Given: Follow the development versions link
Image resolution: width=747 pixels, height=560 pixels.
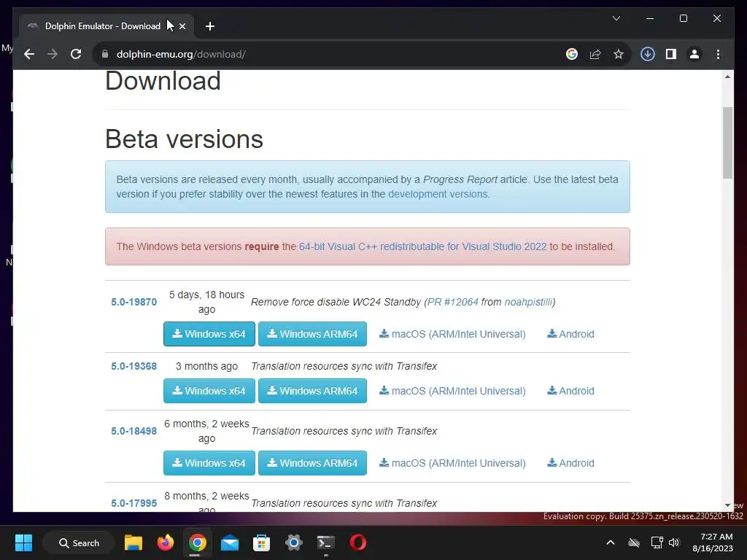Looking at the screenshot, I should pos(438,194).
